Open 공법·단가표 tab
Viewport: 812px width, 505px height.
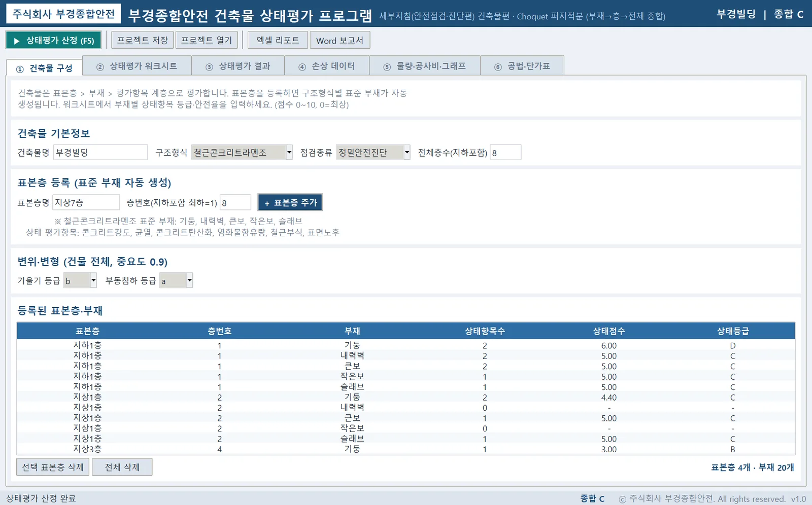522,66
